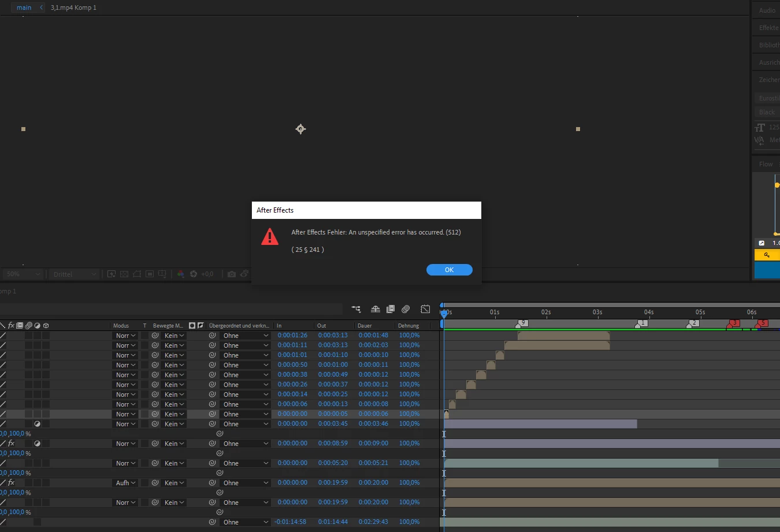Toggle mask and shape path visibility icon
Viewport: 780px width, 532px height.
137,274
